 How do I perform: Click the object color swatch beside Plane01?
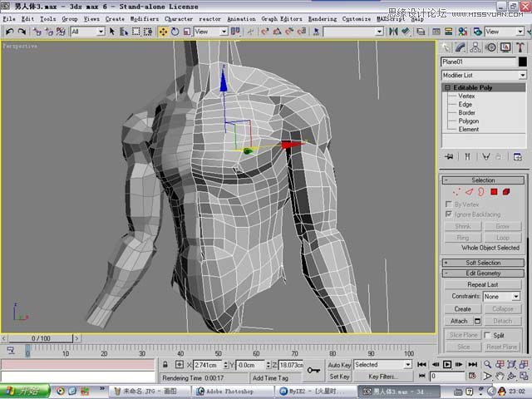523,62
